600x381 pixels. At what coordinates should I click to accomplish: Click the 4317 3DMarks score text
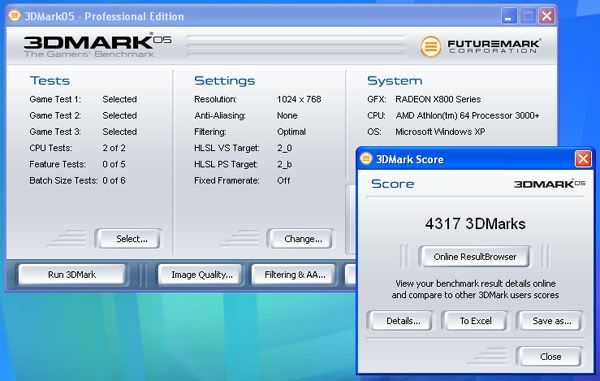coord(475,224)
